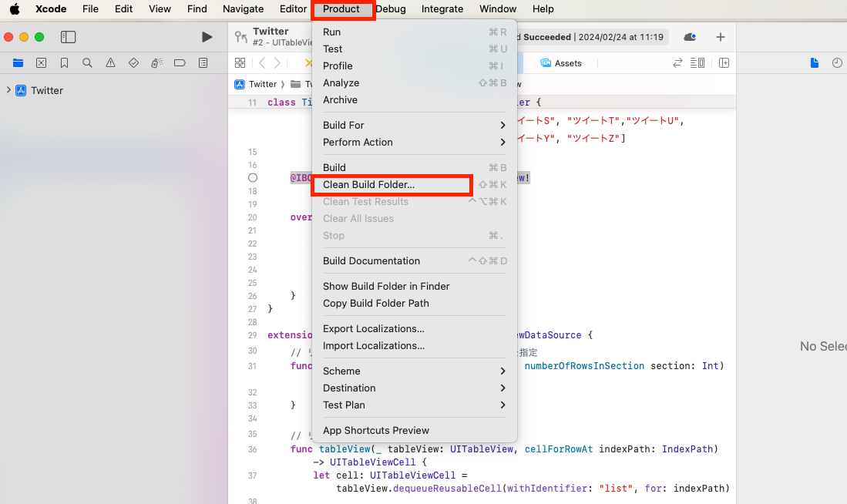Open the Debug menu
The width and height of the screenshot is (847, 504).
point(391,8)
